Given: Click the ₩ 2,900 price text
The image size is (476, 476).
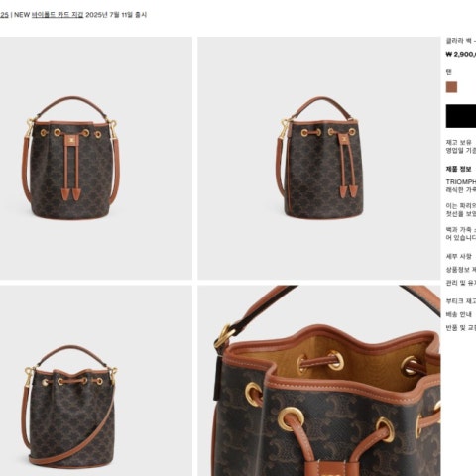Looking at the screenshot, I should (x=461, y=54).
